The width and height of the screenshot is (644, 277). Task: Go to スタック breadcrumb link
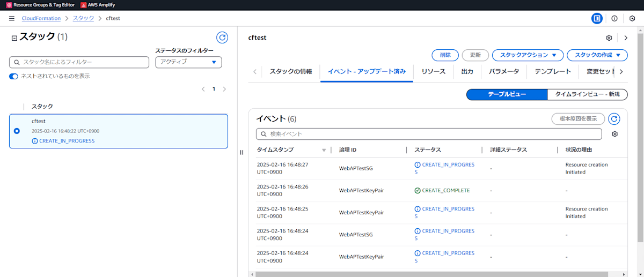click(x=83, y=18)
